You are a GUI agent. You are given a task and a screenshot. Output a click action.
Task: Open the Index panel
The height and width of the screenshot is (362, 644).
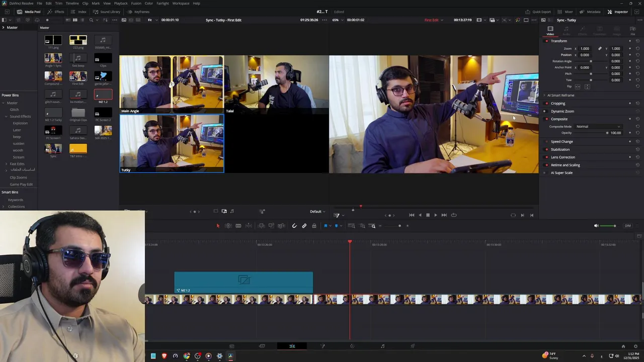pos(78,12)
